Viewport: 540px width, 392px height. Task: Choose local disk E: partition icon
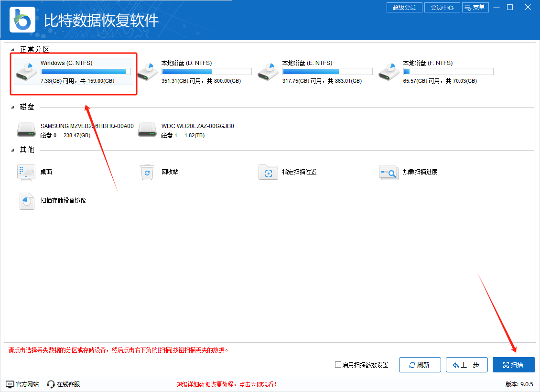tap(268, 72)
